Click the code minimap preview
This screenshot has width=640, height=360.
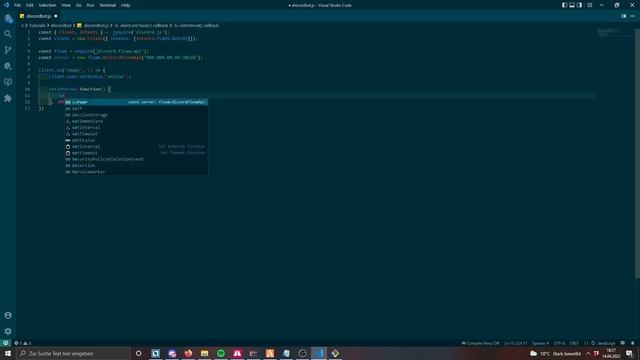[x=608, y=33]
